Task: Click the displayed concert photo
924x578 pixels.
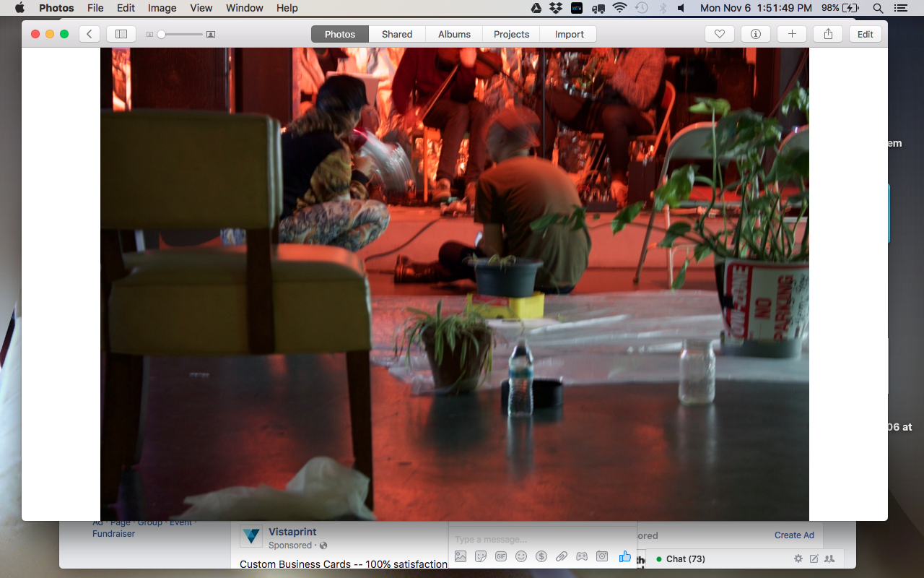Action: click(x=455, y=284)
